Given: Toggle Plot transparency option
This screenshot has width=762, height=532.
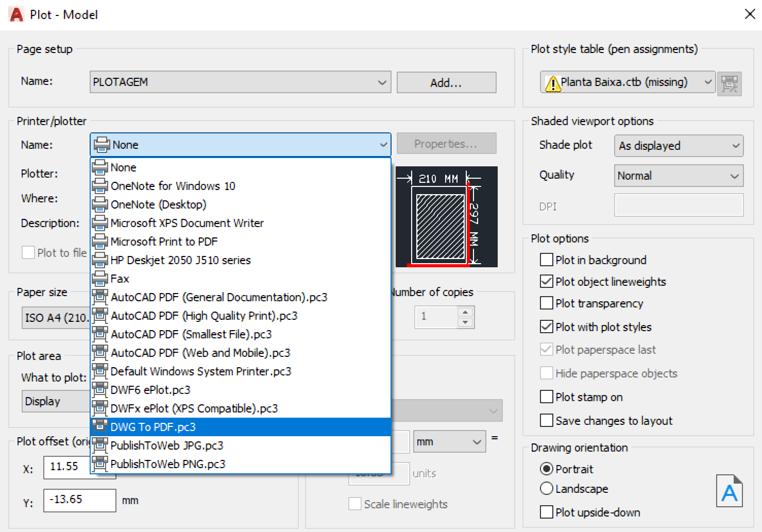Looking at the screenshot, I should pyautogui.click(x=547, y=303).
